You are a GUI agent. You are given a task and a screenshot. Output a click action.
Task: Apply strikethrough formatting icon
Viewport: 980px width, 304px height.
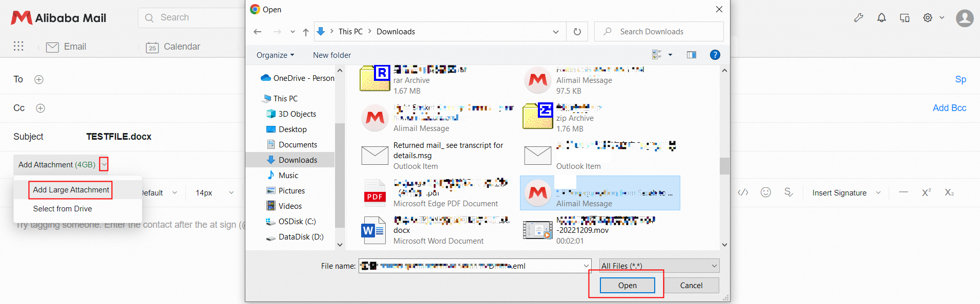[789, 192]
